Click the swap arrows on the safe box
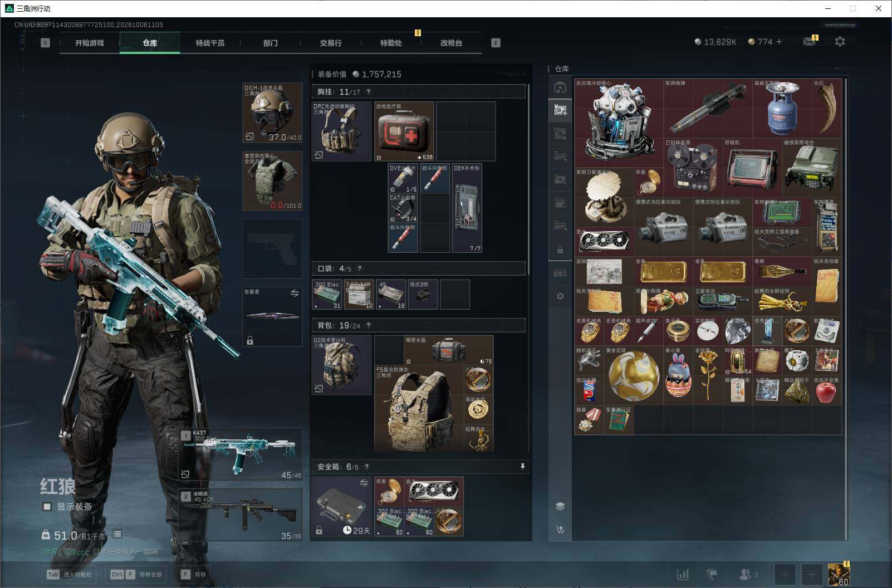892x588 pixels. click(x=364, y=483)
